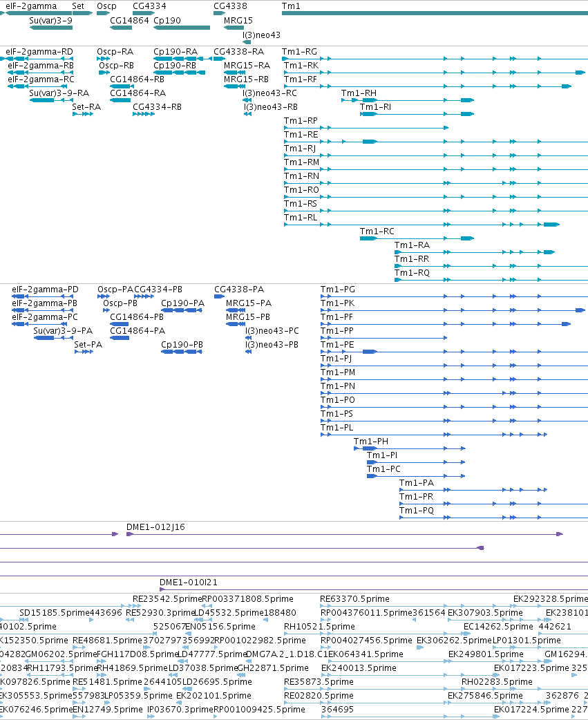Viewport: 588px width, 720px height.
Task: Select the MRG15 gene label
Action: click(238, 21)
